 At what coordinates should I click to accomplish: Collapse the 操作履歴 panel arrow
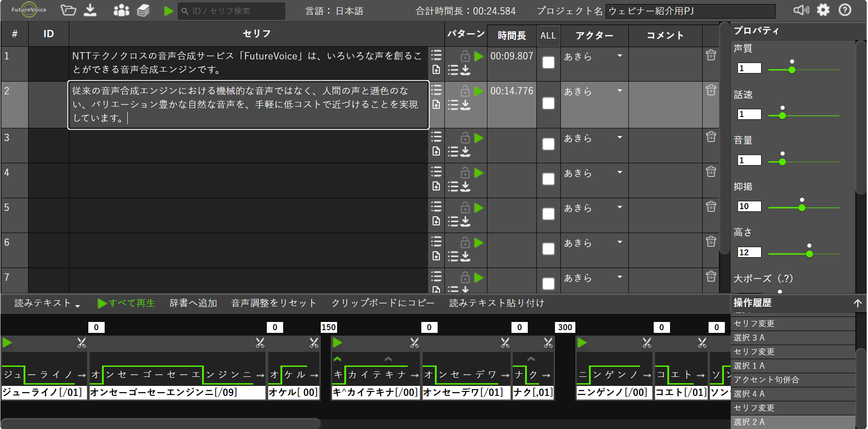click(858, 303)
